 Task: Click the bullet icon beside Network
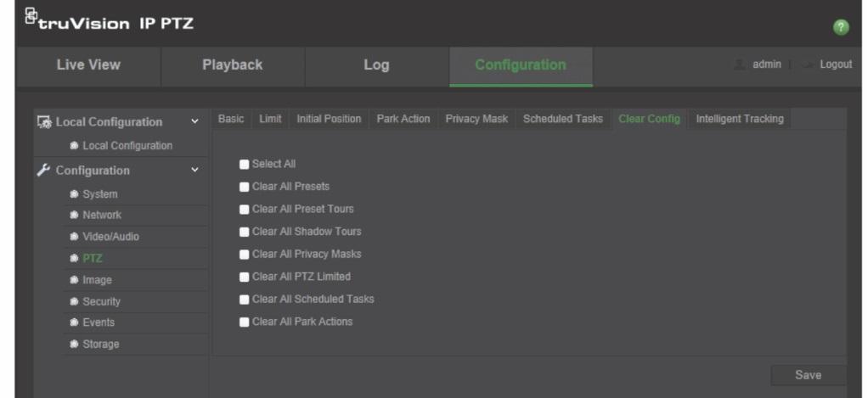[74, 215]
